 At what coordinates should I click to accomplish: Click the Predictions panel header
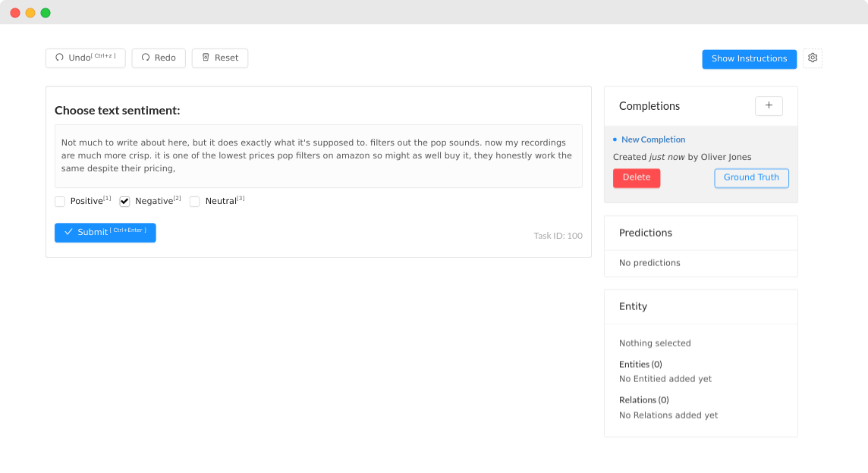point(646,233)
